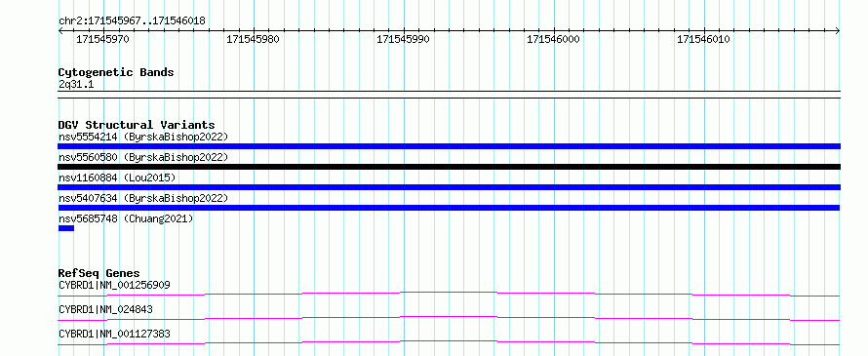
Task: Click the black cytogenetic band line below 2q31.1
Action: pyautogui.click(x=449, y=95)
